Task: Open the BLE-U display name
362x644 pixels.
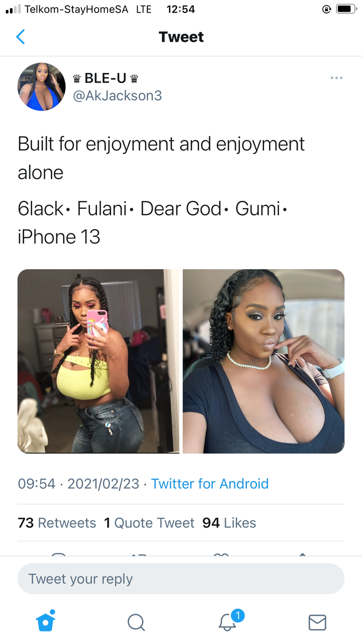Action: point(106,78)
